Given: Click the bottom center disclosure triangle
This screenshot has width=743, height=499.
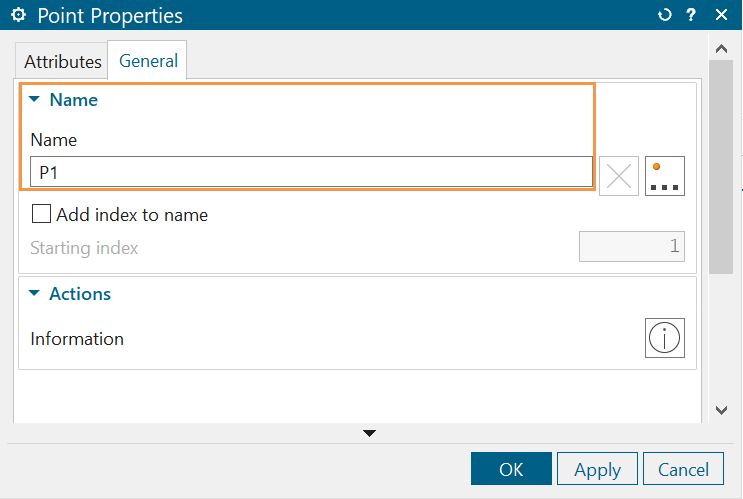Looking at the screenshot, I should pos(370,433).
